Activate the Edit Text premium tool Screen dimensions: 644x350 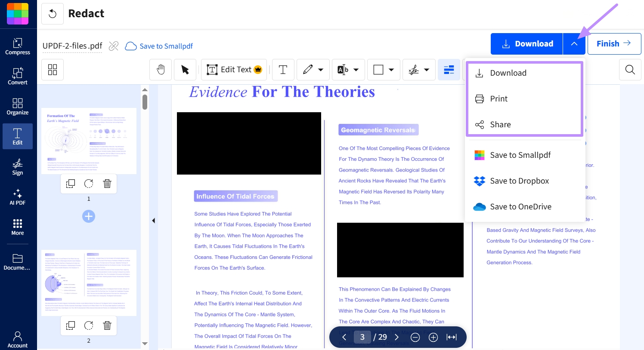pos(234,69)
